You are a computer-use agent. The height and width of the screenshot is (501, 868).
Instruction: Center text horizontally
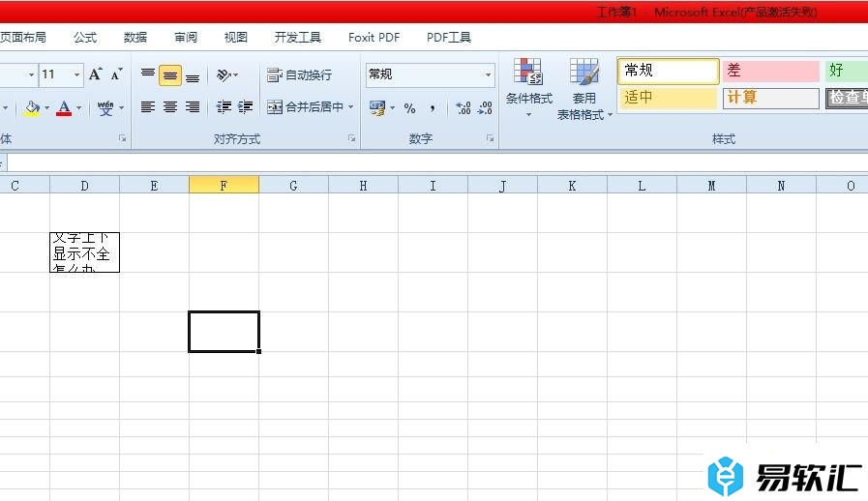tap(170, 106)
